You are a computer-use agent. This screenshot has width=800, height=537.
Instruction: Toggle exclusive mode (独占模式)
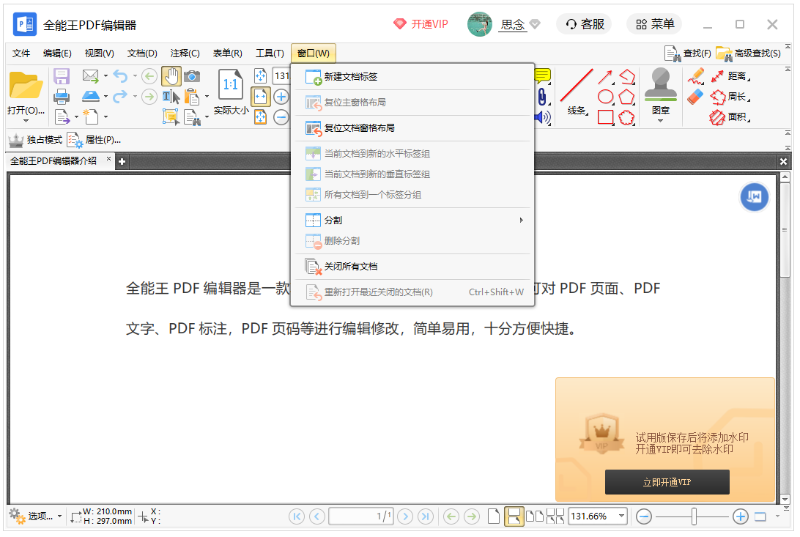pyautogui.click(x=36, y=140)
